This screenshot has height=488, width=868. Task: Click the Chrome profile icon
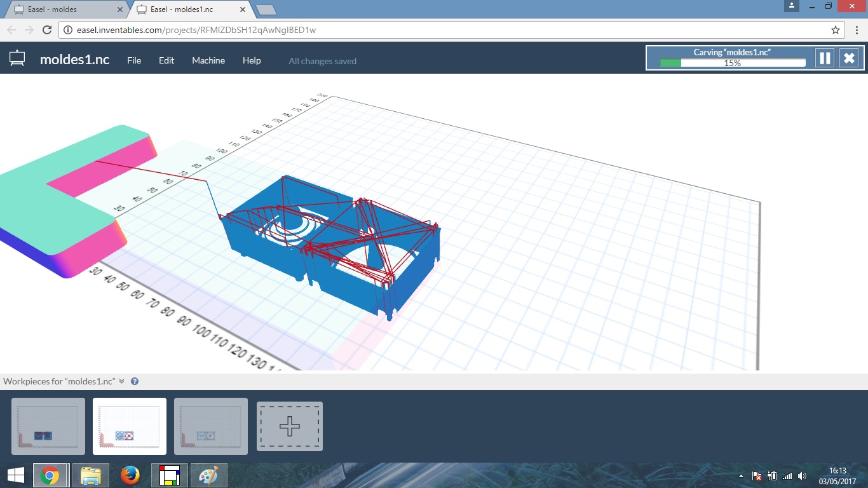click(791, 6)
